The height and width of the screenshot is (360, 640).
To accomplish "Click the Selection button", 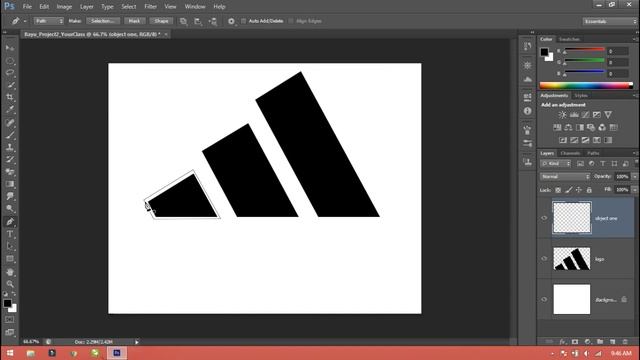I will point(103,21).
